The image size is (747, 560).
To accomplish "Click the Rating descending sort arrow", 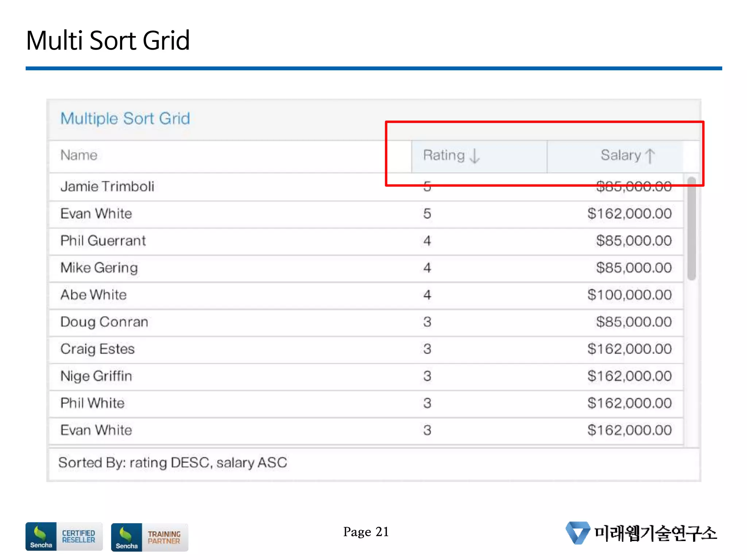I will (x=474, y=156).
